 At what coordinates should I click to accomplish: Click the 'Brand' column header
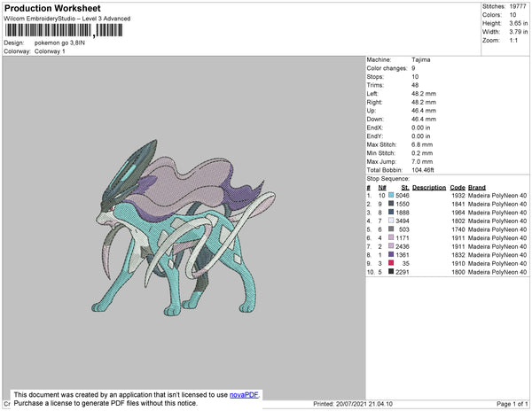477,188
